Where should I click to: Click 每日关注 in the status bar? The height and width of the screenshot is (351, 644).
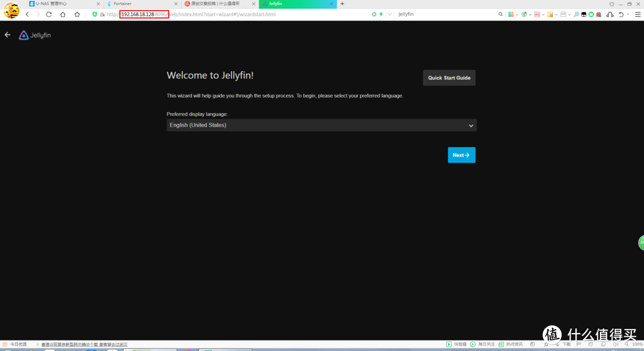(482, 344)
